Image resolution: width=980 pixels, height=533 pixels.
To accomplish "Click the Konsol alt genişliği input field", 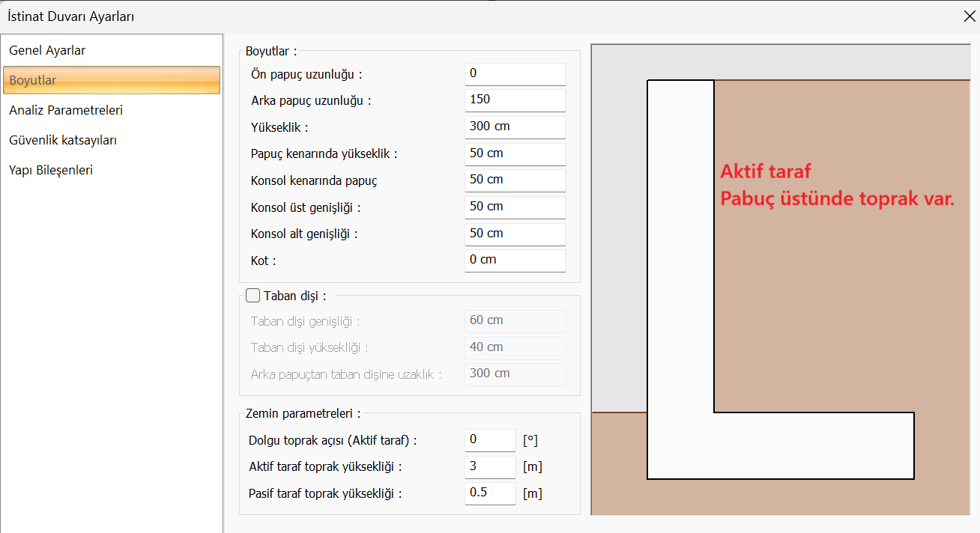I will [x=515, y=234].
